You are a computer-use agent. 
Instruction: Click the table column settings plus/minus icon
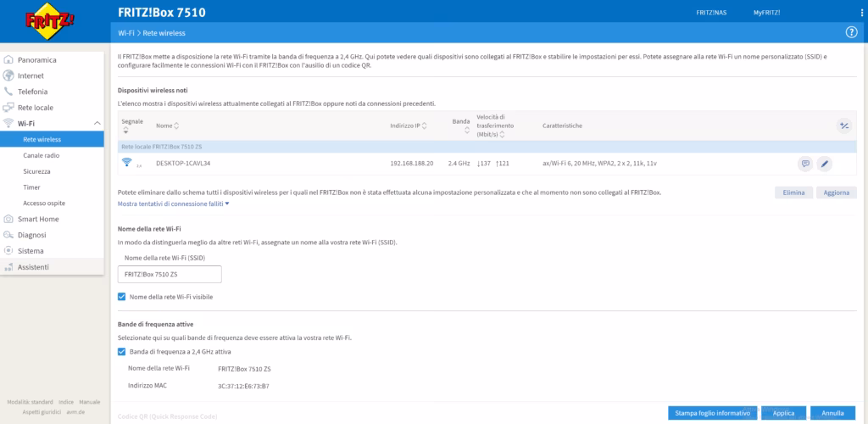tap(843, 126)
